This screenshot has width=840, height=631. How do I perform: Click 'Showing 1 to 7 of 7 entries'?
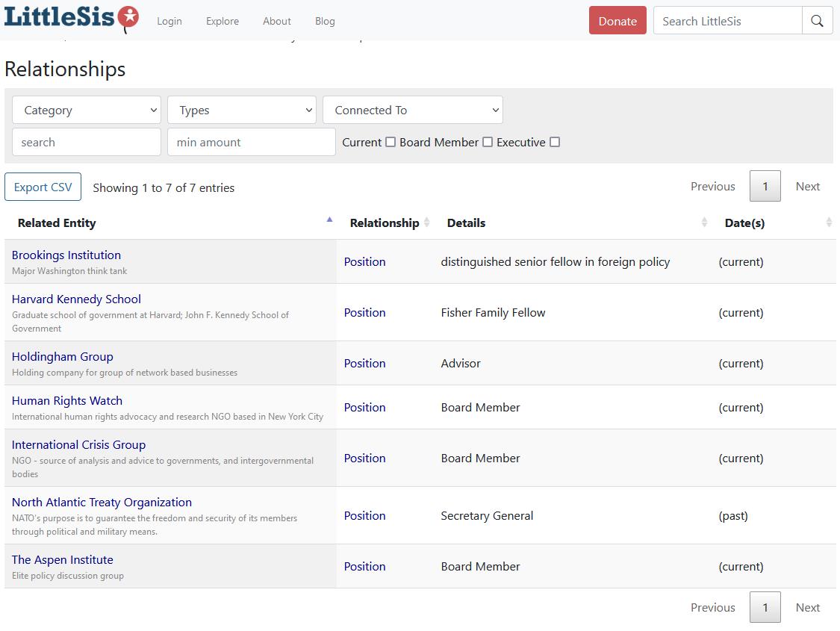164,188
